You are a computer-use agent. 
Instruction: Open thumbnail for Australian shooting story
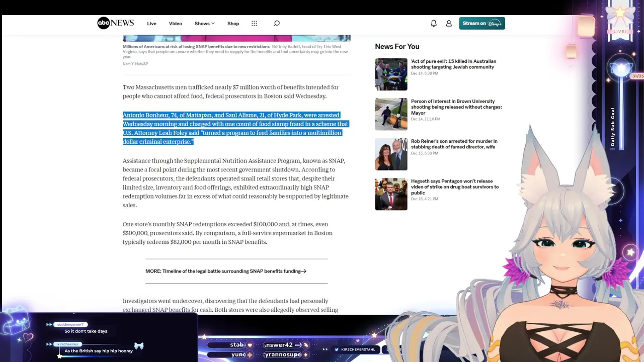391,74
